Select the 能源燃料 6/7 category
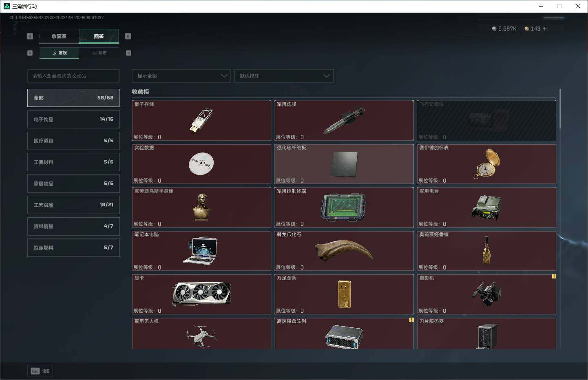 click(x=73, y=247)
